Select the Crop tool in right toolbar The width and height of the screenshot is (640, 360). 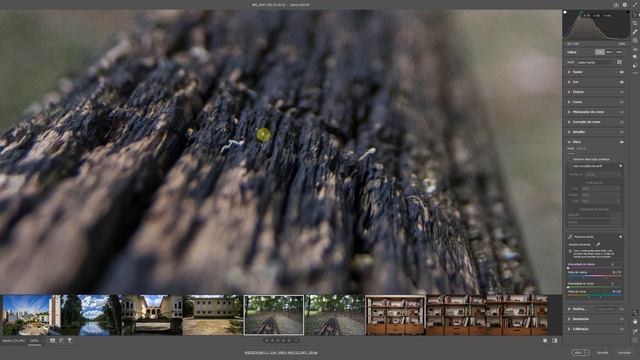pyautogui.click(x=635, y=23)
